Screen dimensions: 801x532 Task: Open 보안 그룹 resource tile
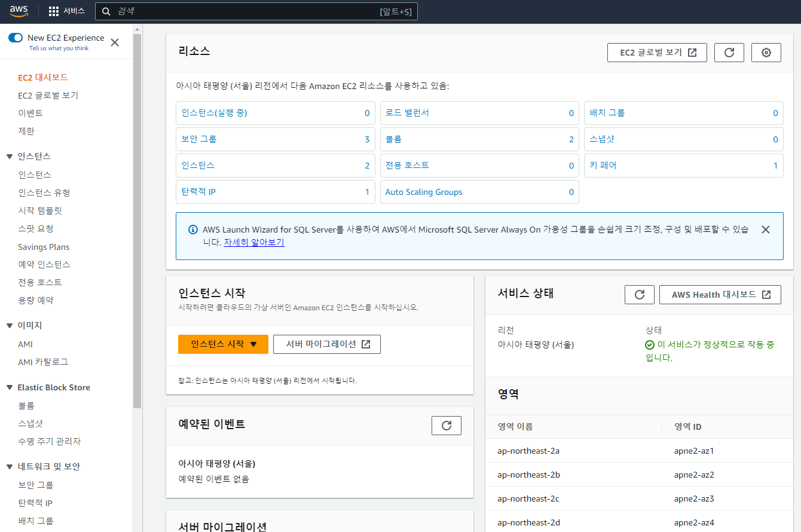[x=276, y=139]
